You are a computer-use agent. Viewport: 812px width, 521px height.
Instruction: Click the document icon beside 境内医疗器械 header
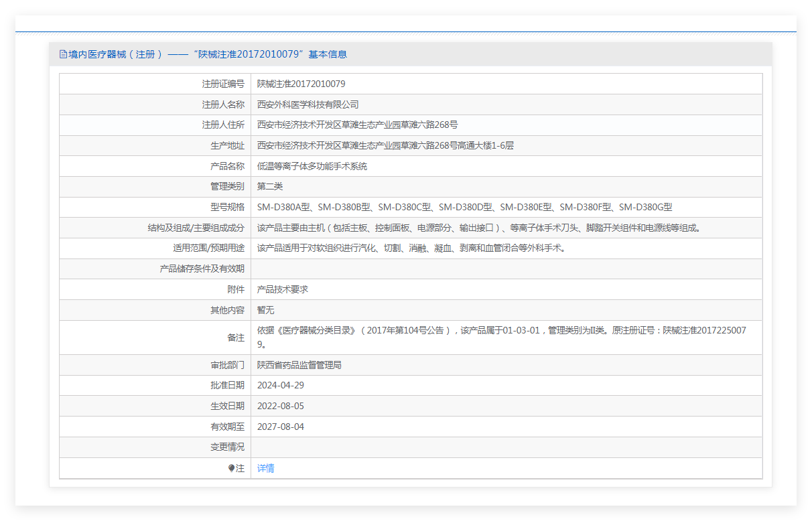pyautogui.click(x=63, y=54)
